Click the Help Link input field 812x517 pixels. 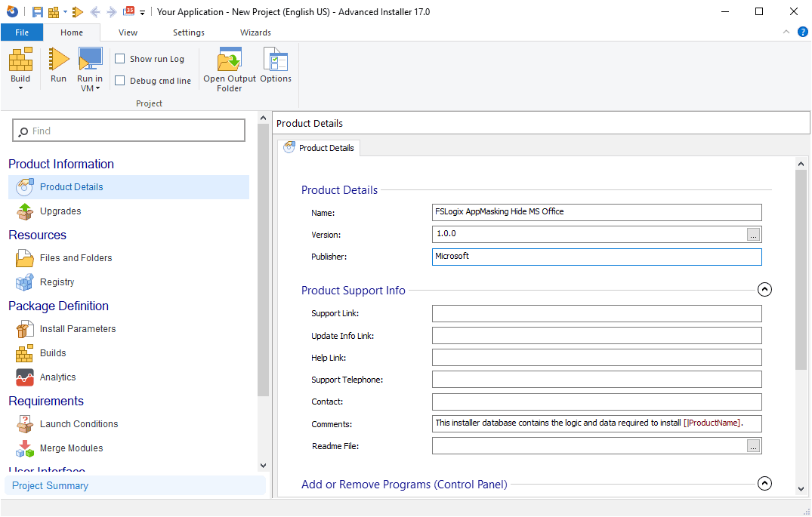click(x=597, y=358)
